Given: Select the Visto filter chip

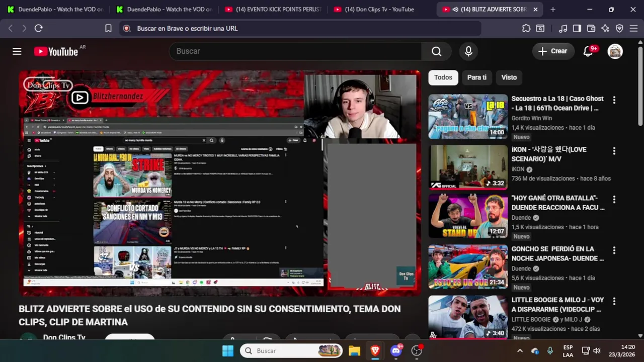Looking at the screenshot, I should point(509,77).
